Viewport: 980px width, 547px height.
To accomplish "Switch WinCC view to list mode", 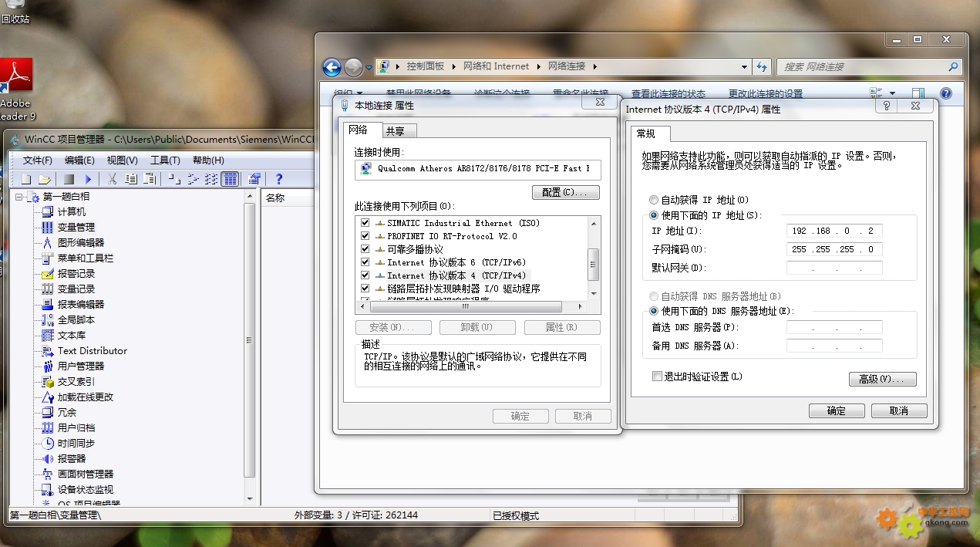I will (210, 179).
